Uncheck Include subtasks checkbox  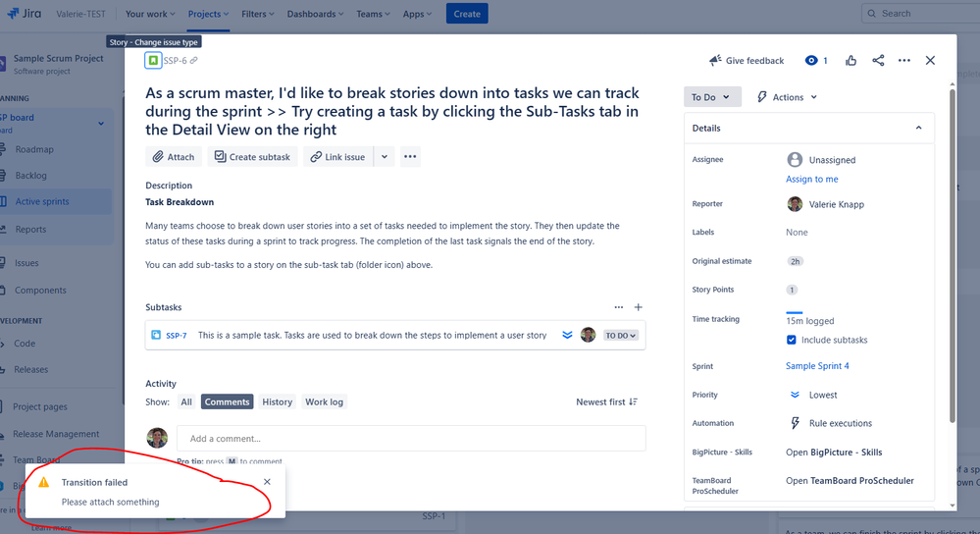point(792,341)
